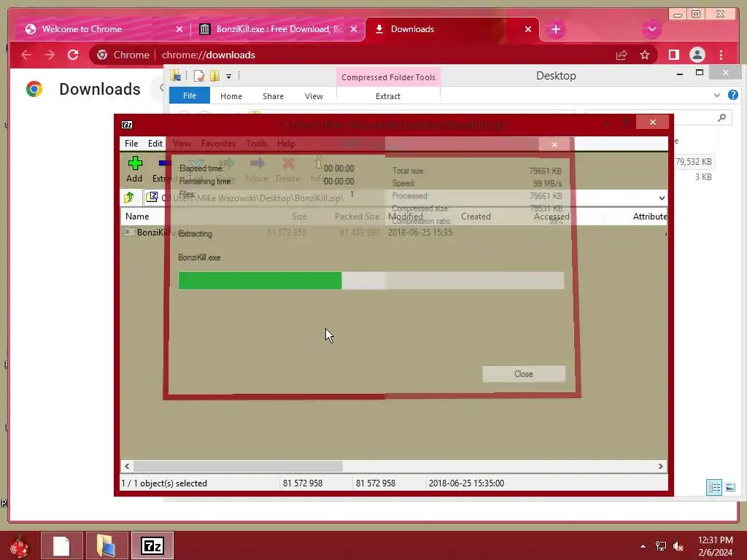
Task: Open the Chrome three-dot menu
Action: pyautogui.click(x=721, y=55)
